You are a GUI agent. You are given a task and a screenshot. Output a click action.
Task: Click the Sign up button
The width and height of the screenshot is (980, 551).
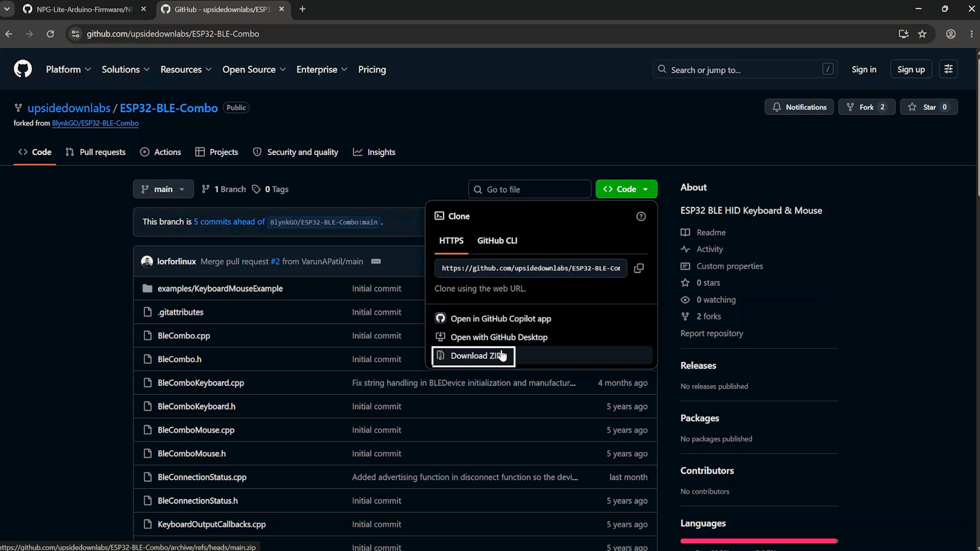coord(911,69)
